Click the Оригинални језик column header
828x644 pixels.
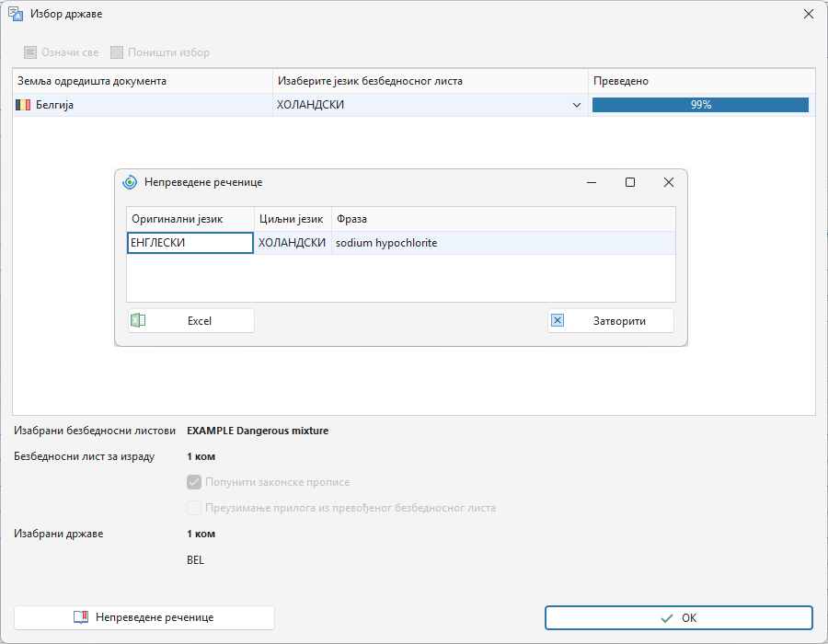tap(190, 219)
